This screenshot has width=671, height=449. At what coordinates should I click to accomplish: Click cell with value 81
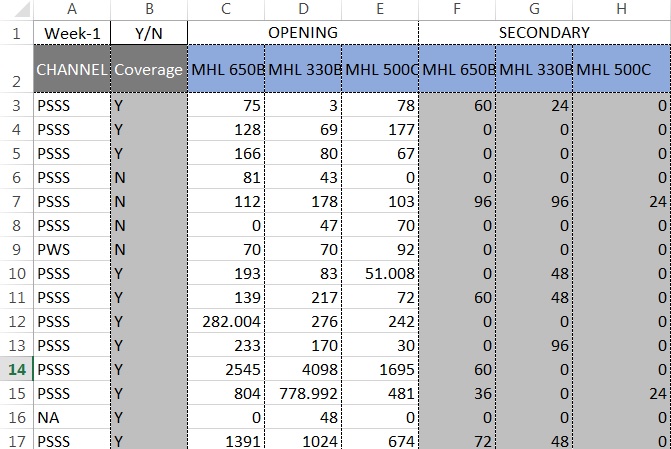click(x=226, y=177)
